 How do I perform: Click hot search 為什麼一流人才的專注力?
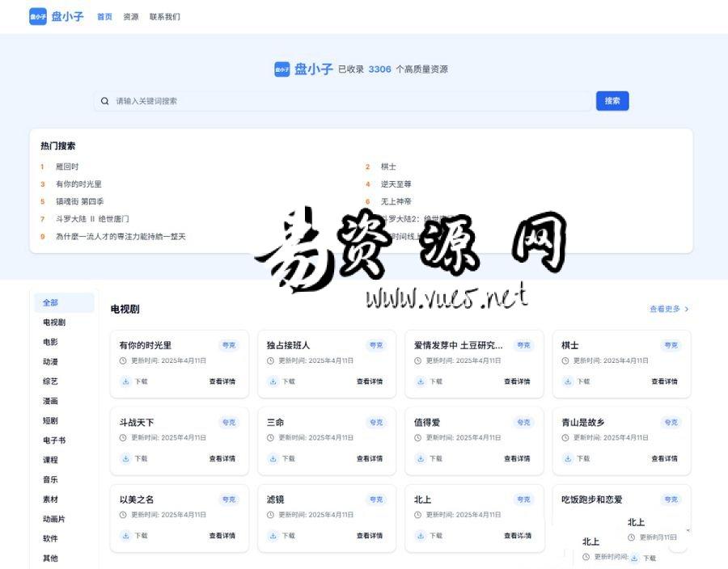pos(121,237)
